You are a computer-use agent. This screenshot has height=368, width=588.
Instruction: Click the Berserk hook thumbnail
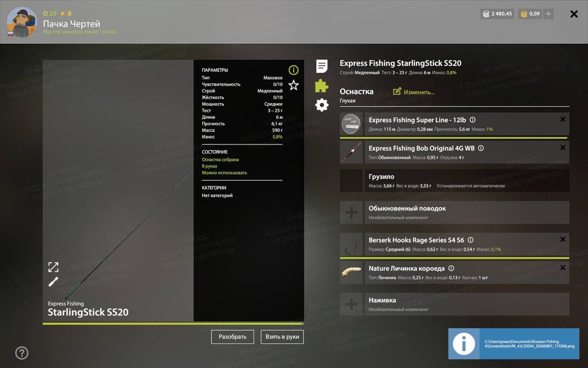pyautogui.click(x=351, y=244)
